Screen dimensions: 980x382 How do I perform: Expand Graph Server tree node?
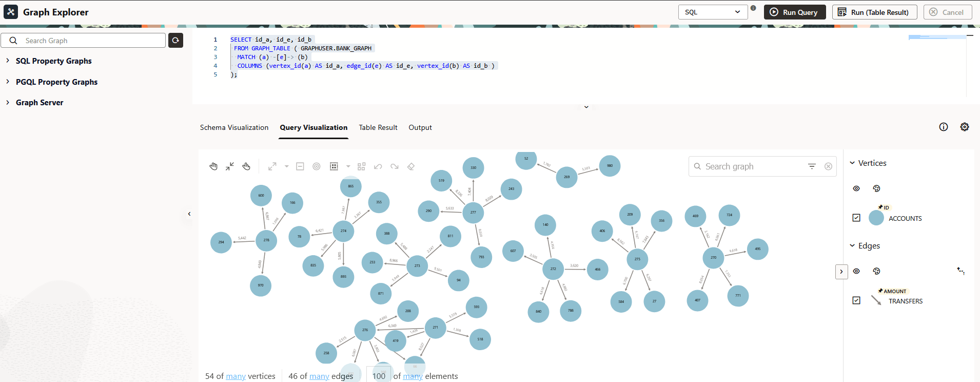click(8, 102)
